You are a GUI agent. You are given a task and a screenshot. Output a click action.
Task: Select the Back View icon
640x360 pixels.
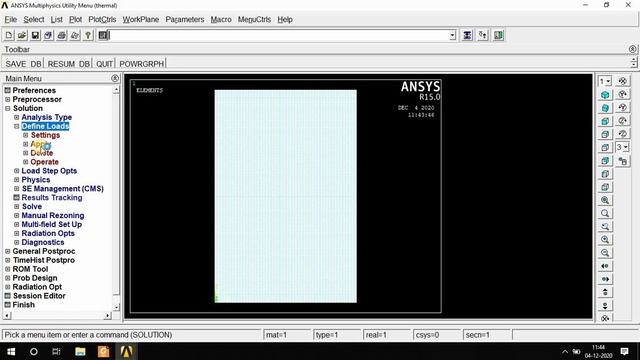605,160
